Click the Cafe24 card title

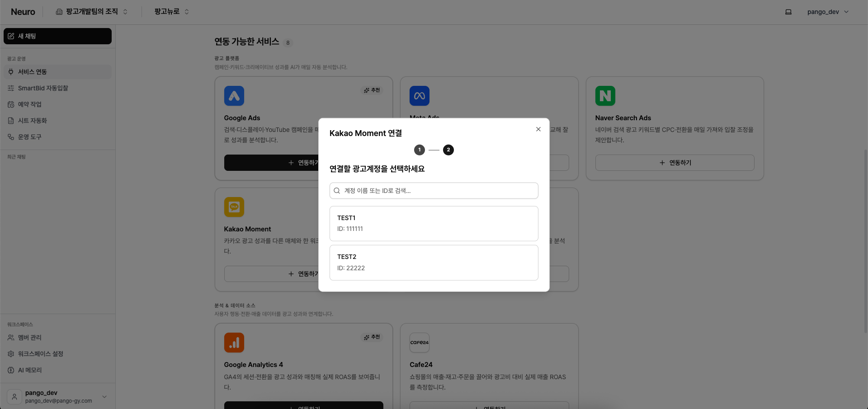tap(421, 365)
